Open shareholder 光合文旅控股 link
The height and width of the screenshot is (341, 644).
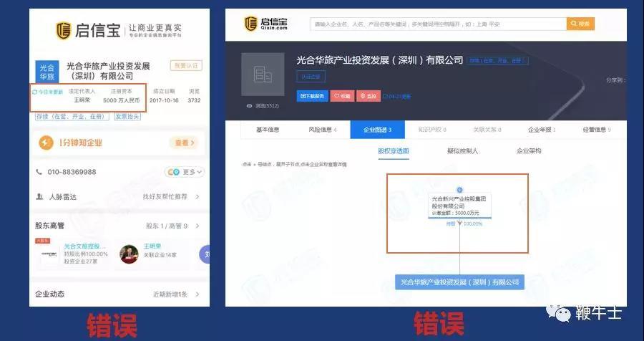[85, 246]
